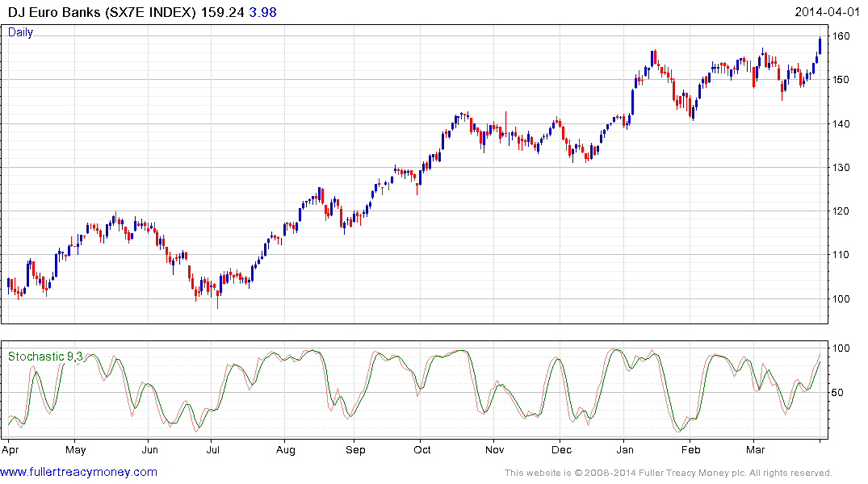This screenshot has width=868, height=484.
Task: Click the 140 price axis label
Action: tap(841, 124)
